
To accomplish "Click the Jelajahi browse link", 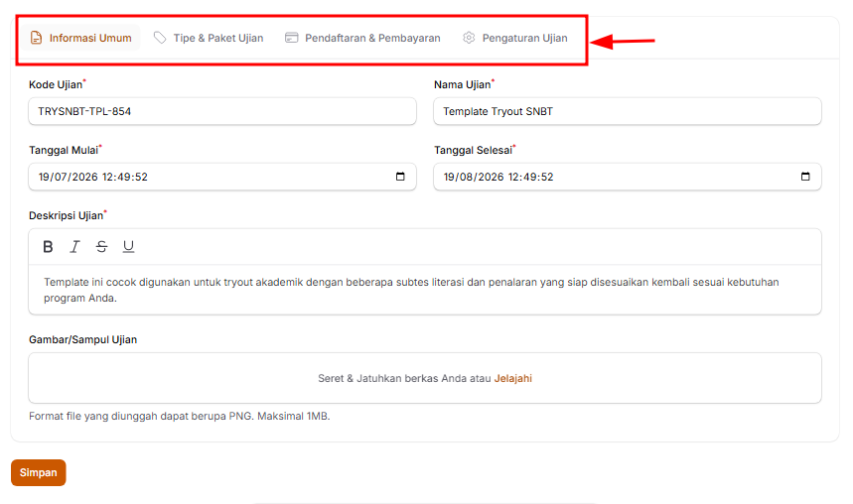I will coord(513,378).
